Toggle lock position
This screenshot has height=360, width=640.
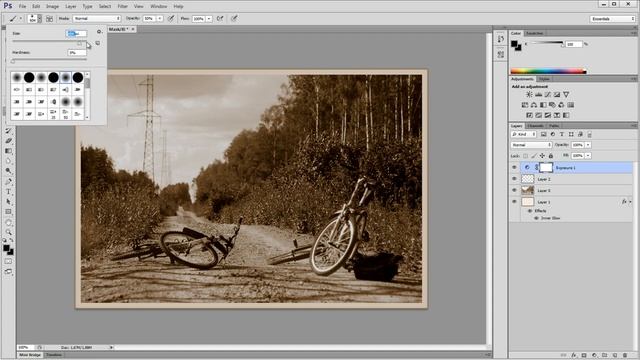click(542, 156)
